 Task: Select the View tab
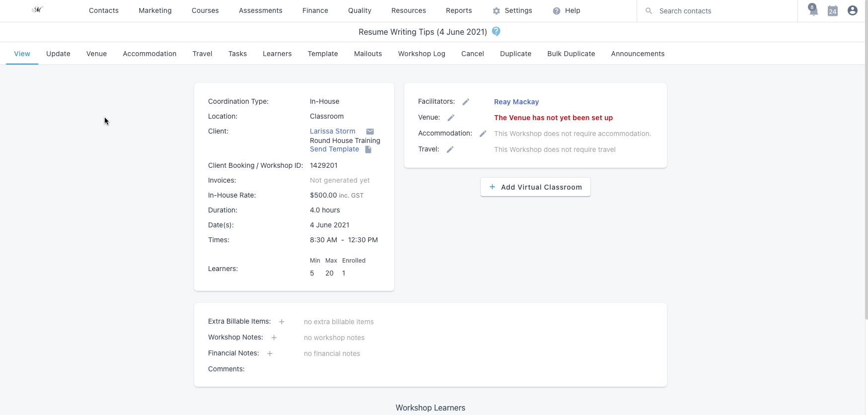22,54
